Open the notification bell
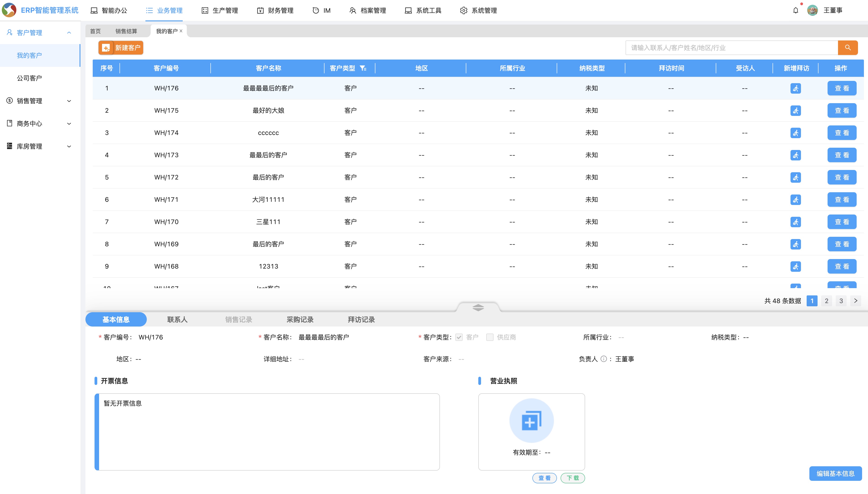The width and height of the screenshot is (868, 494). tap(796, 10)
